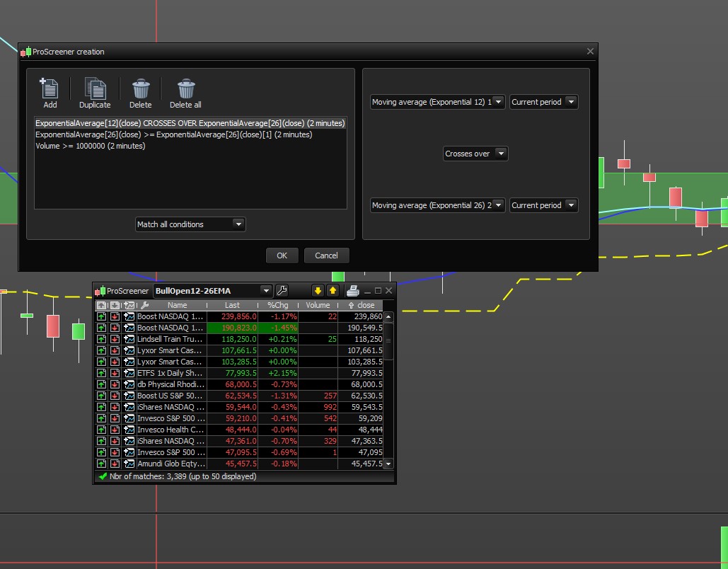Click the Delete trash icon

(141, 88)
